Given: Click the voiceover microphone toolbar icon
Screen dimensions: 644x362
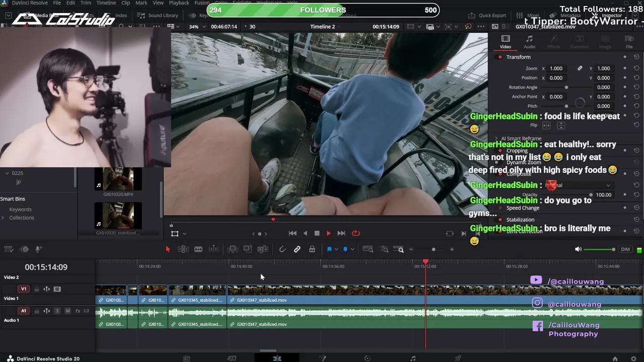Looking at the screenshot, I should pyautogui.click(x=38, y=249).
